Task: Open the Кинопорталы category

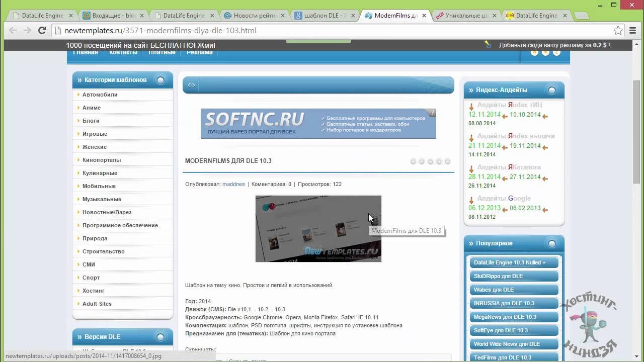Action: point(102,160)
